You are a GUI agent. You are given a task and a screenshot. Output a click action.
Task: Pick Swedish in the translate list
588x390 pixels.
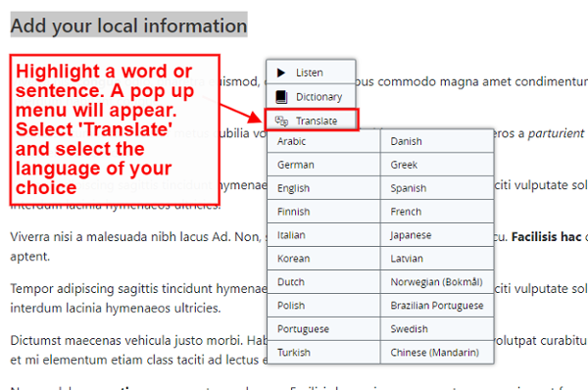coord(437,329)
